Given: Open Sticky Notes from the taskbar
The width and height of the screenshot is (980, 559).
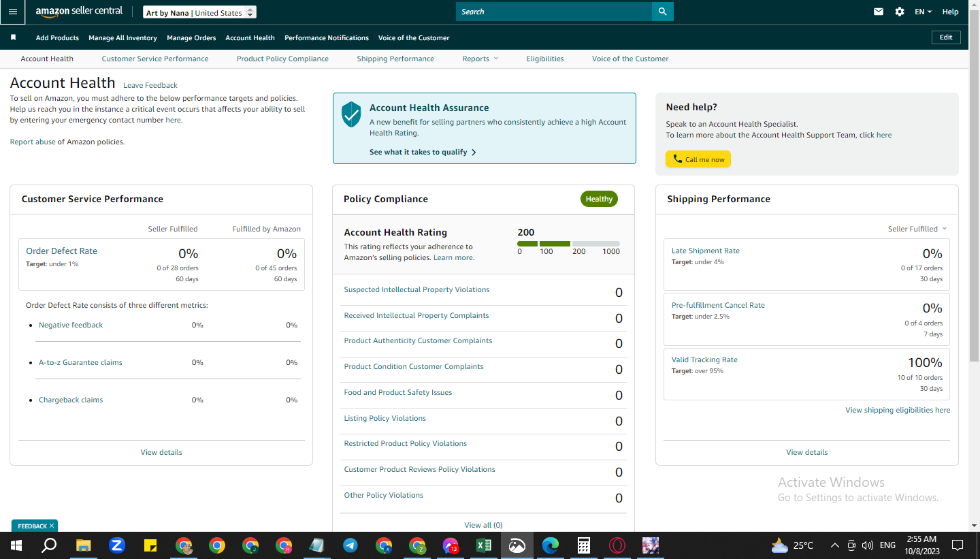Looking at the screenshot, I should [x=150, y=545].
